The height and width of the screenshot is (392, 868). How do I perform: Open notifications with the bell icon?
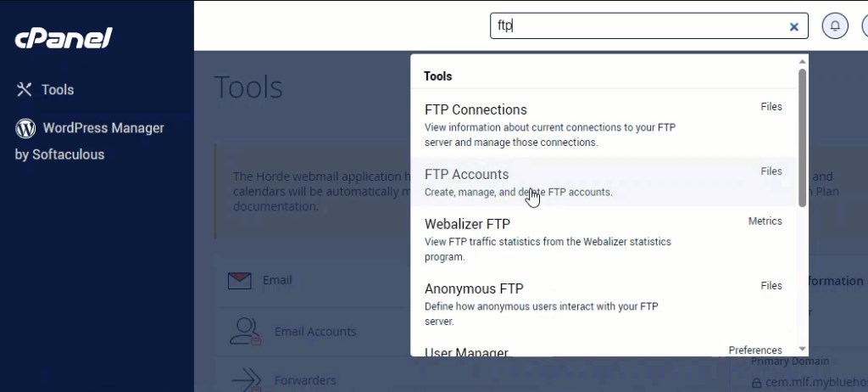click(835, 26)
